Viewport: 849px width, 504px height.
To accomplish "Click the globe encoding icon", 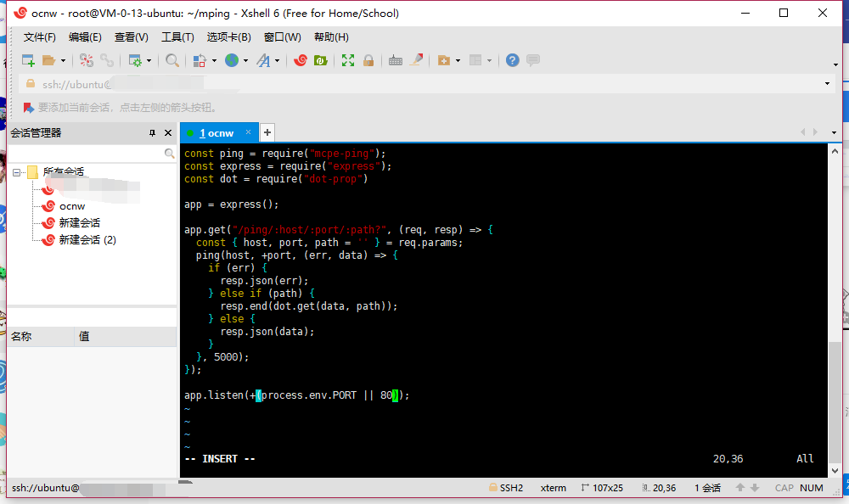I will [x=232, y=60].
